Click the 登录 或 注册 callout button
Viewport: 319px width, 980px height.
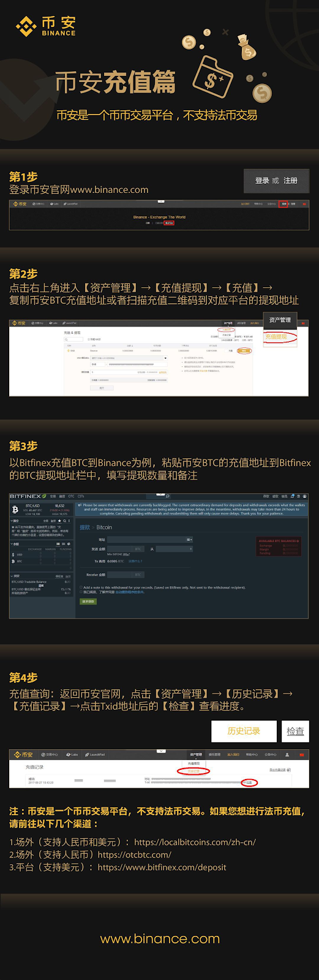coord(276,181)
